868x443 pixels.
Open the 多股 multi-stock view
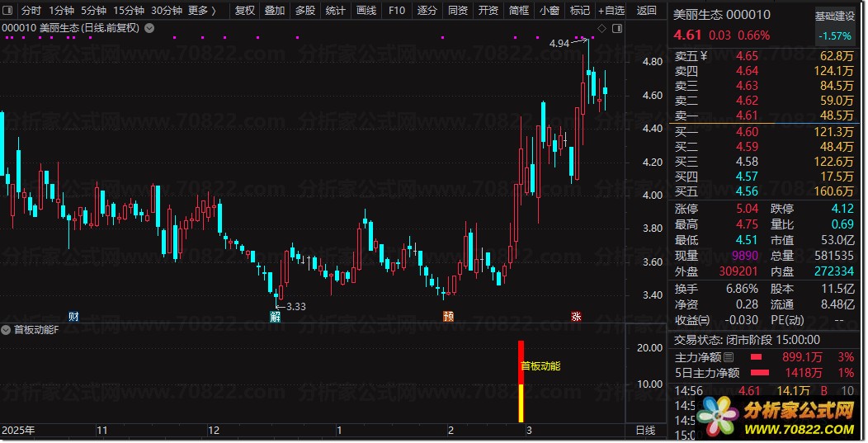pyautogui.click(x=305, y=11)
